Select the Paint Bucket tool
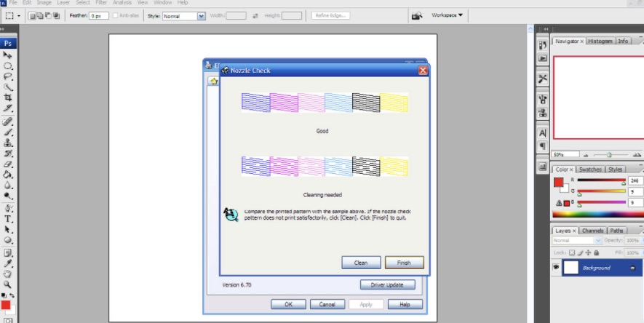The height and width of the screenshot is (323, 644). pos(7,175)
